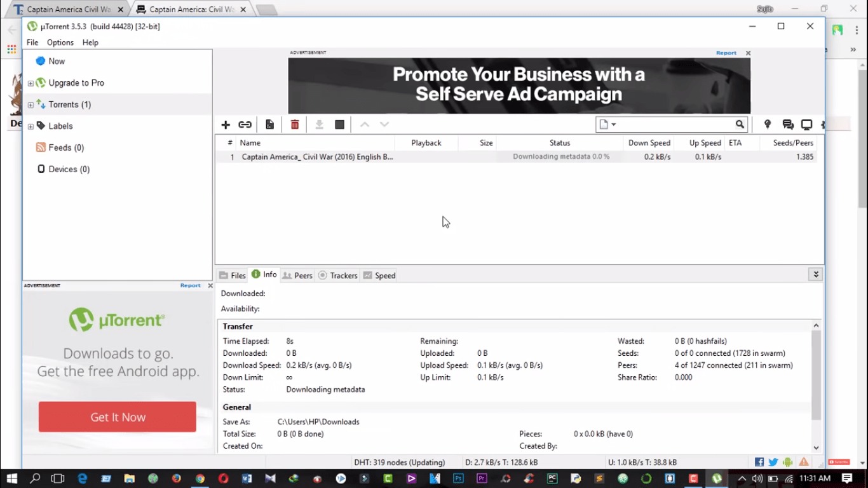Click the Name column header
The height and width of the screenshot is (488, 868).
click(315, 143)
